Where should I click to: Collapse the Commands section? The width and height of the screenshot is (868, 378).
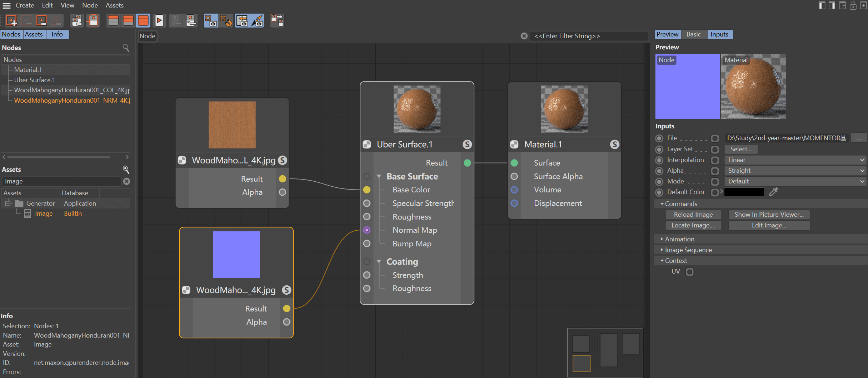[662, 204]
